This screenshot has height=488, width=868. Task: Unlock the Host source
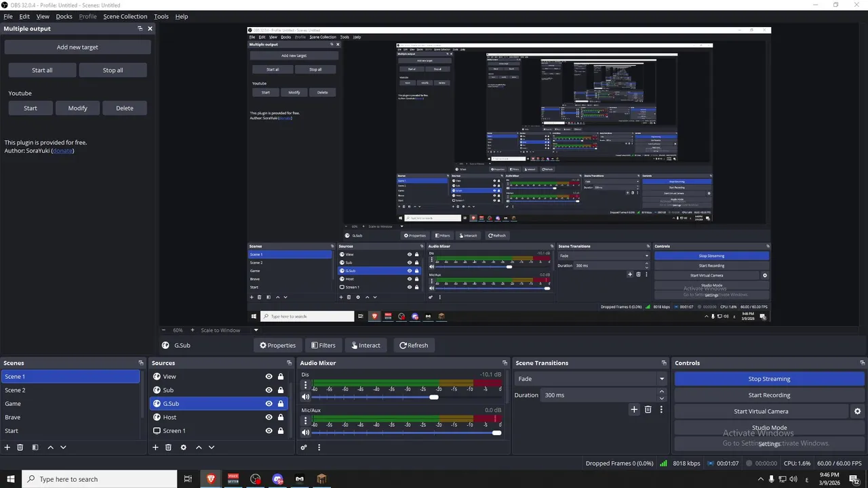(x=281, y=418)
